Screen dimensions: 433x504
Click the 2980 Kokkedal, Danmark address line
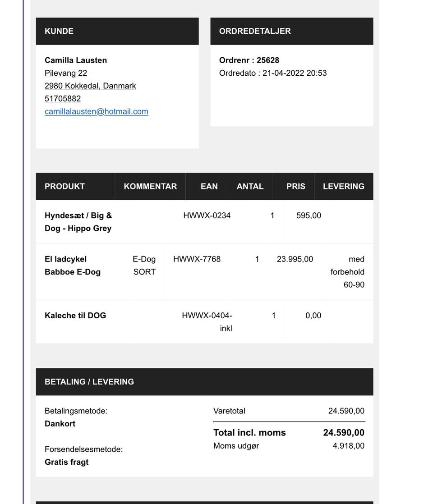pos(90,86)
